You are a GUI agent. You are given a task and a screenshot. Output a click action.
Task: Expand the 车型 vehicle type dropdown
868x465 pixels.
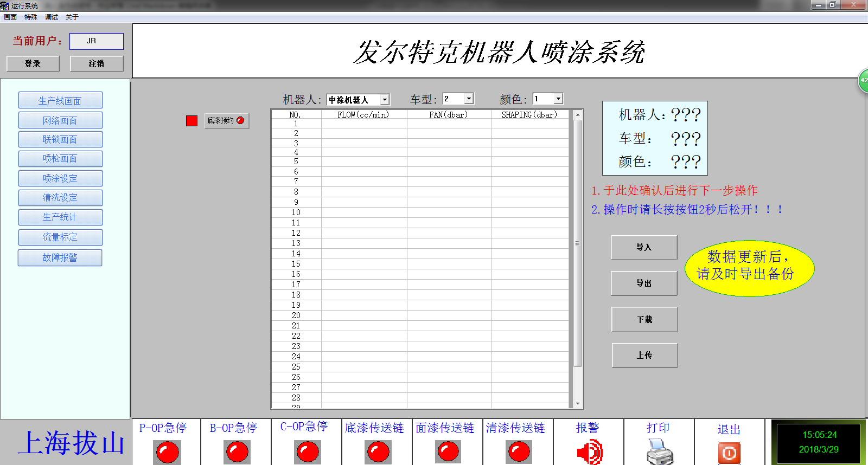(x=469, y=99)
